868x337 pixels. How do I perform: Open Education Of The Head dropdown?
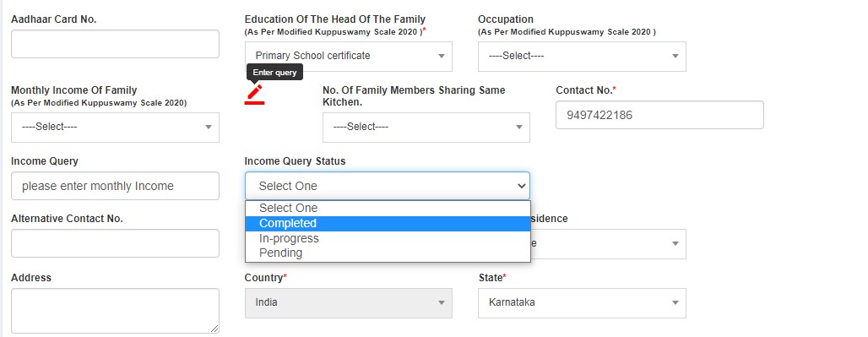point(348,57)
